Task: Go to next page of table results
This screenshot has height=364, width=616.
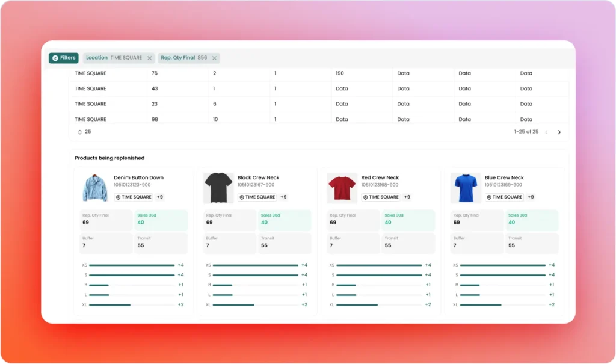Action: (559, 132)
